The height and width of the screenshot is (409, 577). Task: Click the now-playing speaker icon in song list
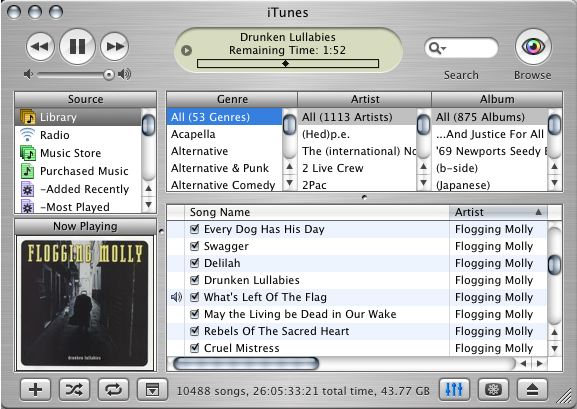176,297
